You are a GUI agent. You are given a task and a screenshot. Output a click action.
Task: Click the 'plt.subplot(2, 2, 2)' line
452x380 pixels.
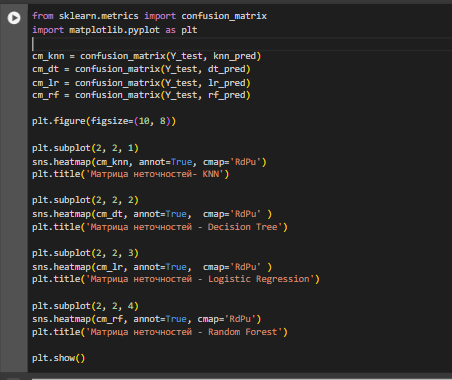coord(85,200)
